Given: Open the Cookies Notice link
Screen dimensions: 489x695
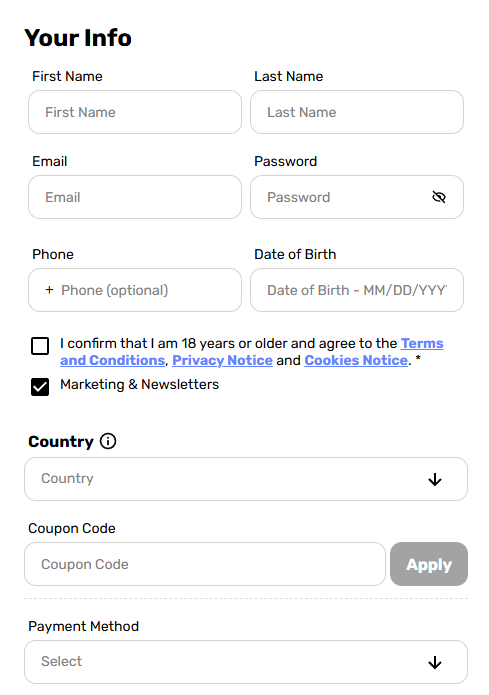Looking at the screenshot, I should pyautogui.click(x=356, y=360).
